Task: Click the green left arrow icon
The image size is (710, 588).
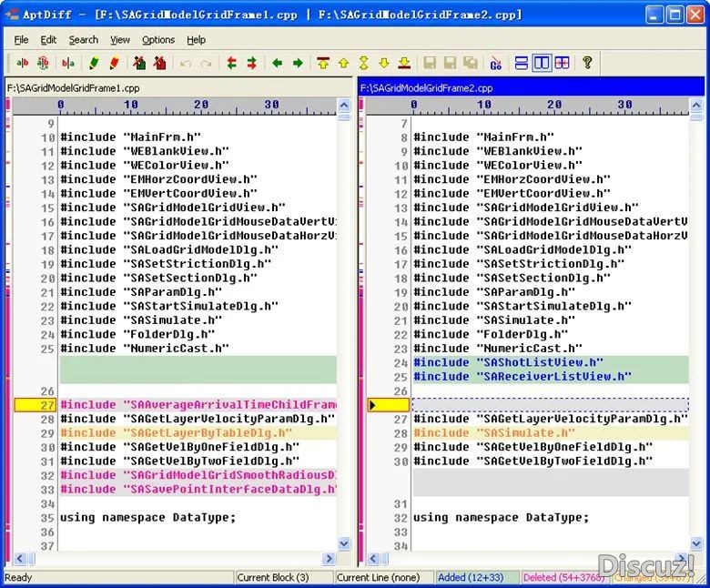Action: 277,63
